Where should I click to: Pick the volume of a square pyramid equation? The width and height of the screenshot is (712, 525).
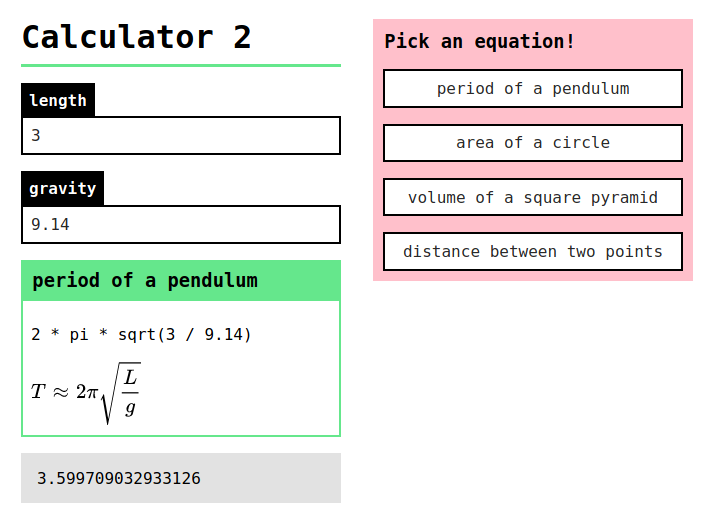click(533, 197)
